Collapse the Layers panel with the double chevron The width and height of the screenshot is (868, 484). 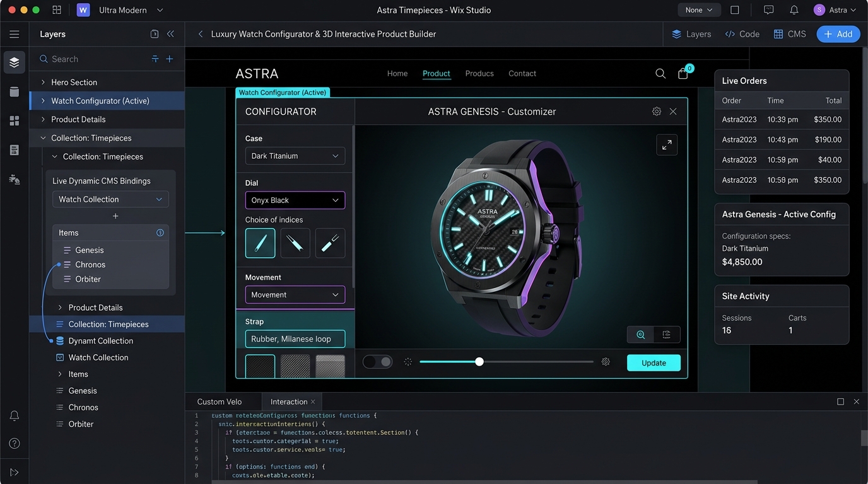(x=170, y=34)
